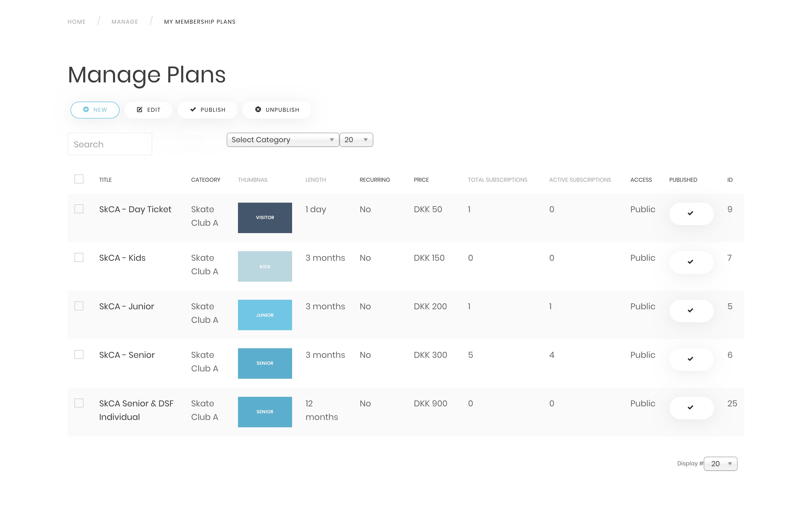Viewport: 812px width, 508px height.
Task: Open the SkCA - Kids plan title
Action: coord(122,258)
